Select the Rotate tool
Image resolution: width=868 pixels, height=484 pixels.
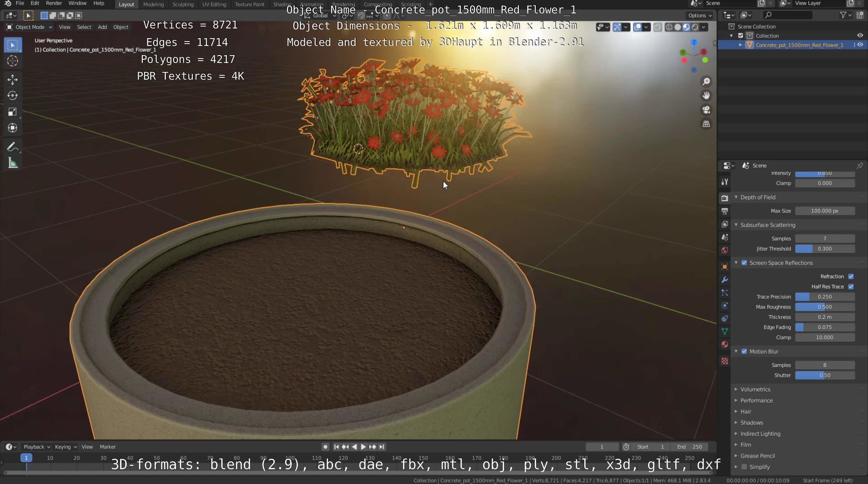click(x=13, y=96)
